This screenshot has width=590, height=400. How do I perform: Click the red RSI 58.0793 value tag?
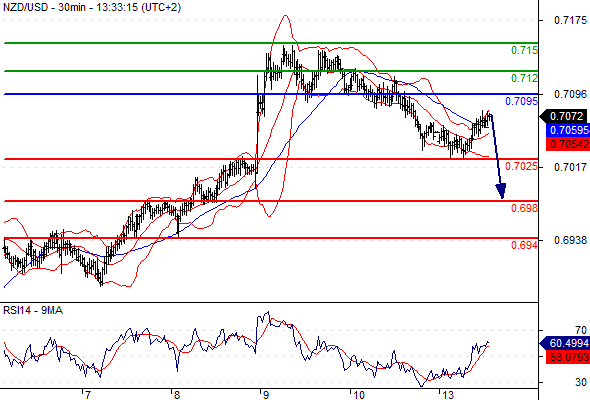(x=567, y=357)
